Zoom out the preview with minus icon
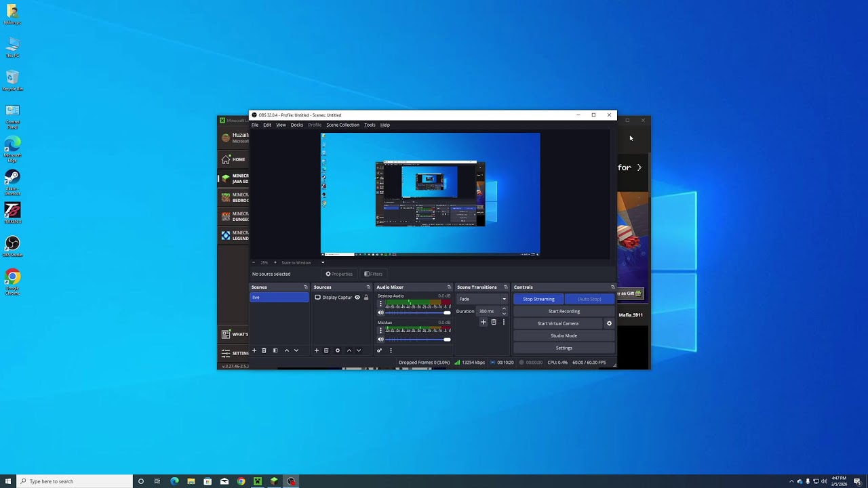The height and width of the screenshot is (488, 868). pyautogui.click(x=254, y=262)
